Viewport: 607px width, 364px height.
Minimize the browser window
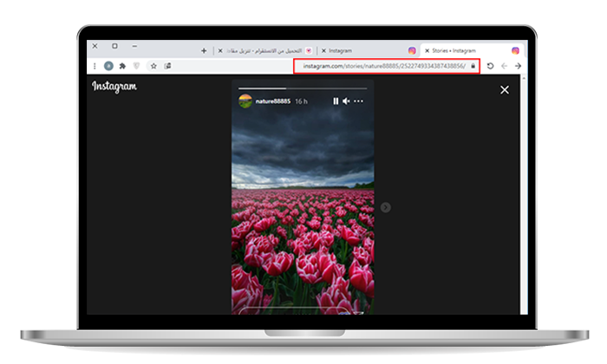pyautogui.click(x=134, y=46)
